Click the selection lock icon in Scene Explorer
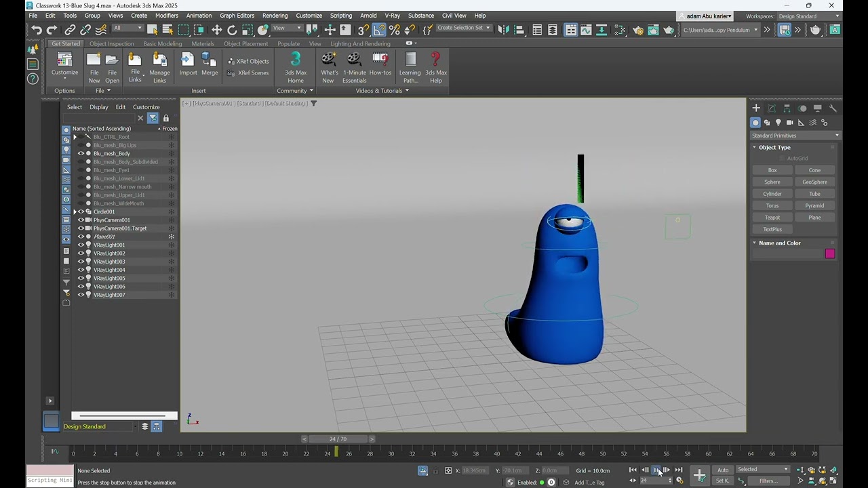 coord(165,118)
